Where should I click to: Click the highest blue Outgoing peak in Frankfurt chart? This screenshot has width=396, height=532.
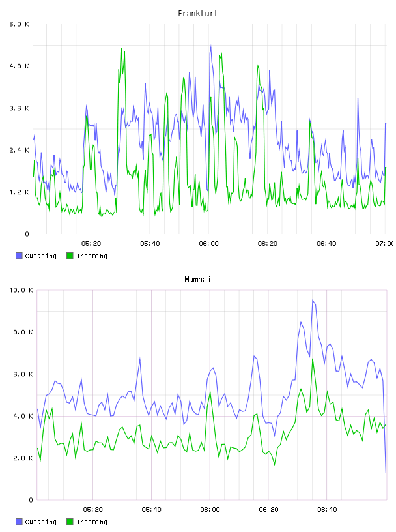[x=211, y=46]
